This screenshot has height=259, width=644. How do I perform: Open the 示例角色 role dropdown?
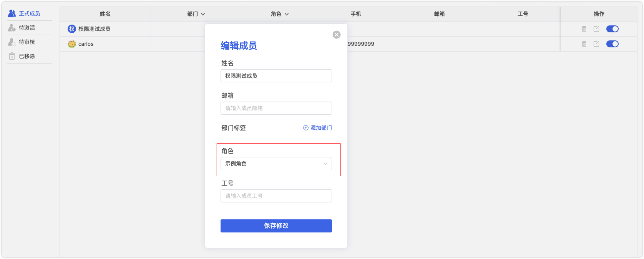point(276,164)
